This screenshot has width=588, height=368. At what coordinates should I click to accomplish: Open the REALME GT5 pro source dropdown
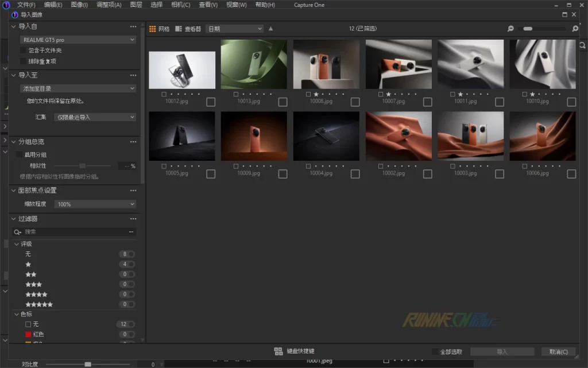tap(78, 40)
